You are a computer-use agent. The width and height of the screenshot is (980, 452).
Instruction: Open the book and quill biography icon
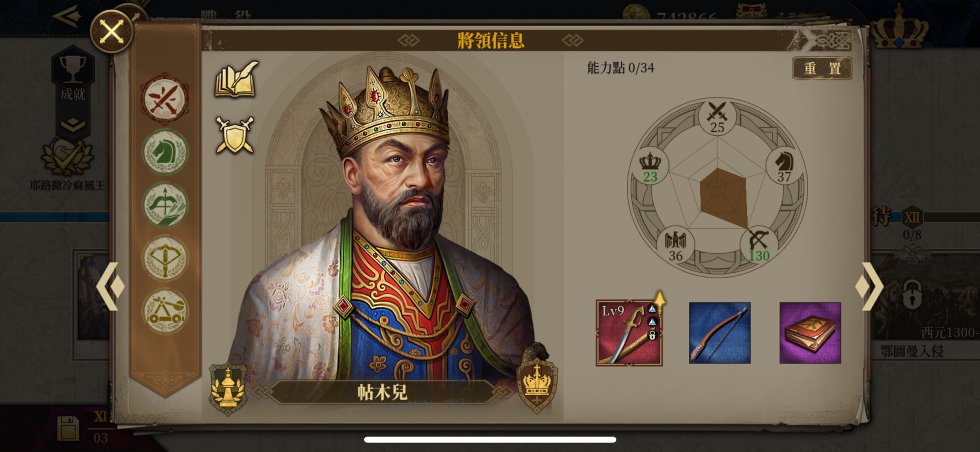tap(236, 79)
